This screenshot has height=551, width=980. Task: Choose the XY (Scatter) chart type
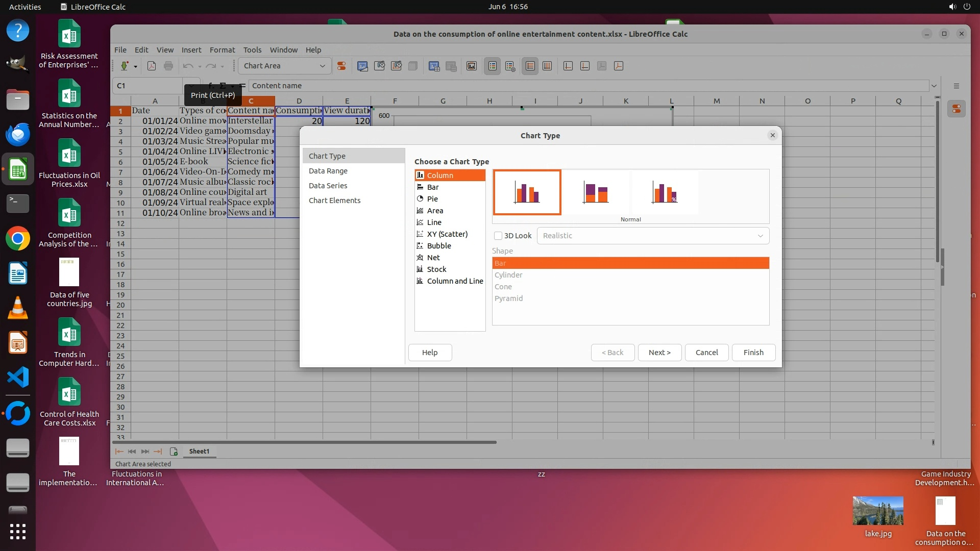tap(447, 234)
